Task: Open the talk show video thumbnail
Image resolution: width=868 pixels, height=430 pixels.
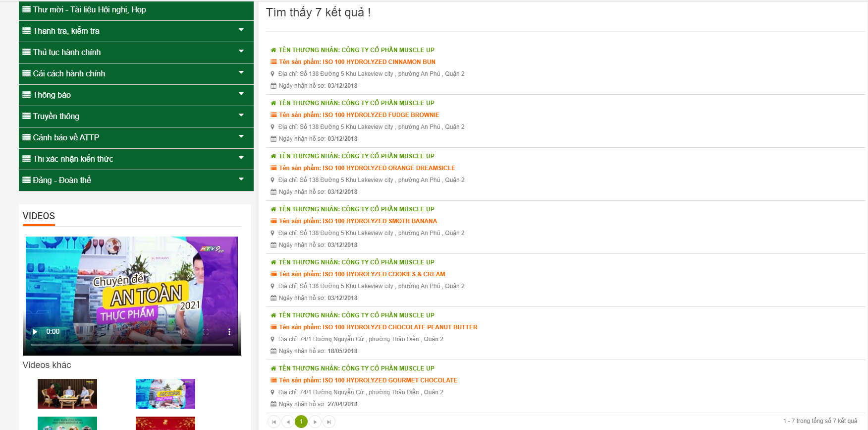Action: click(67, 394)
